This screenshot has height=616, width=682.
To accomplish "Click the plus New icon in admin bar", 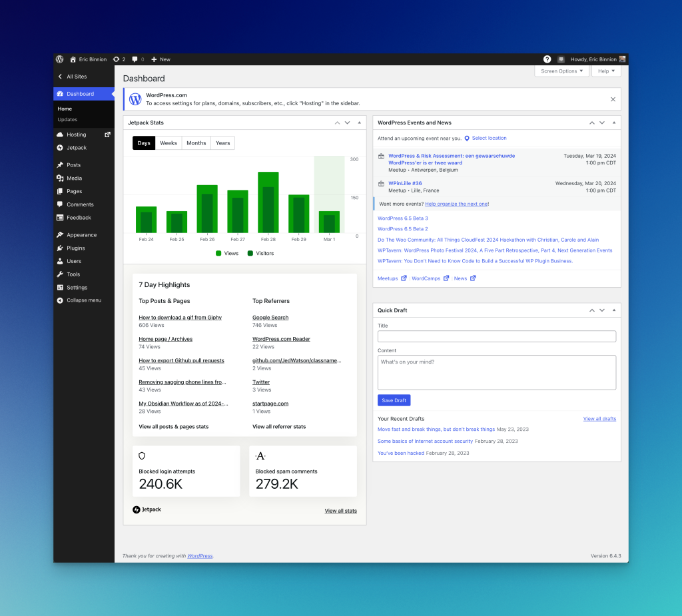I will [154, 59].
